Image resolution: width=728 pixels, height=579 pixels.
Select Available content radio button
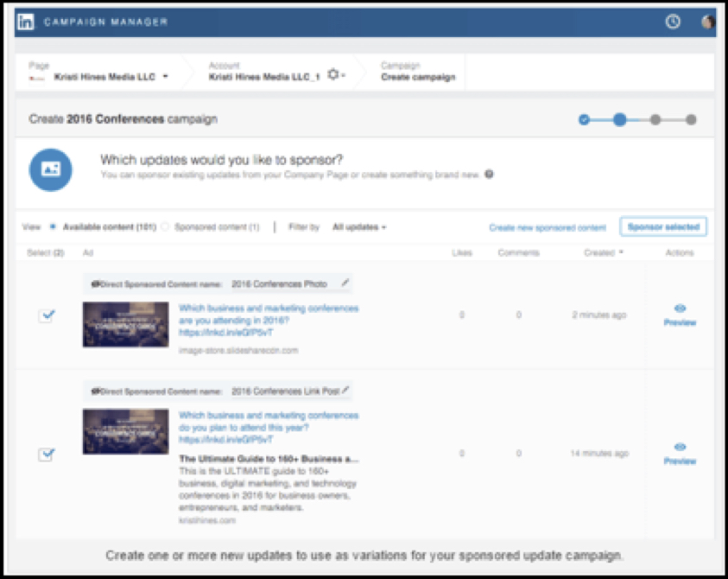tap(53, 226)
